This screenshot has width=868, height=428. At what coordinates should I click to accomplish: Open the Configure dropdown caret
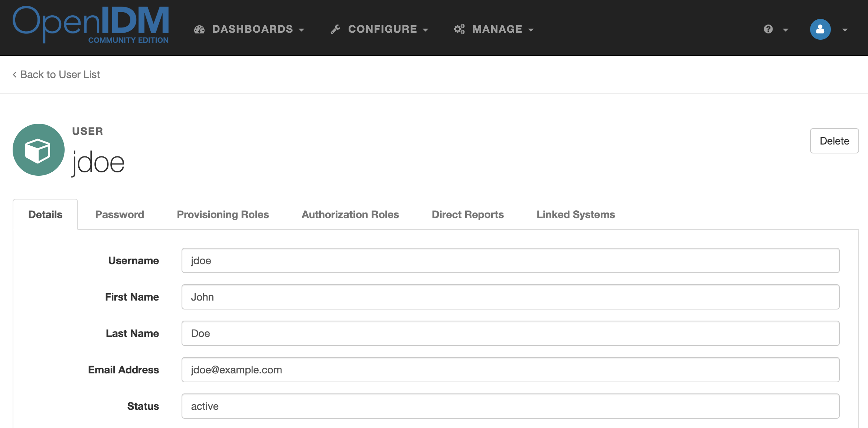(425, 30)
